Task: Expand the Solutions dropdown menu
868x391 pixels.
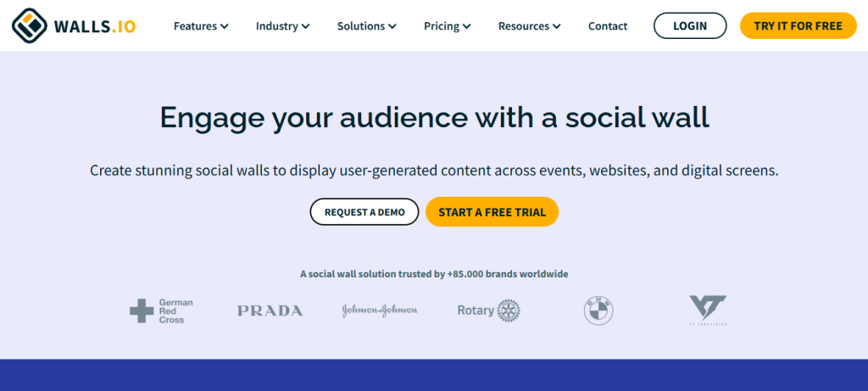Action: 366,26
